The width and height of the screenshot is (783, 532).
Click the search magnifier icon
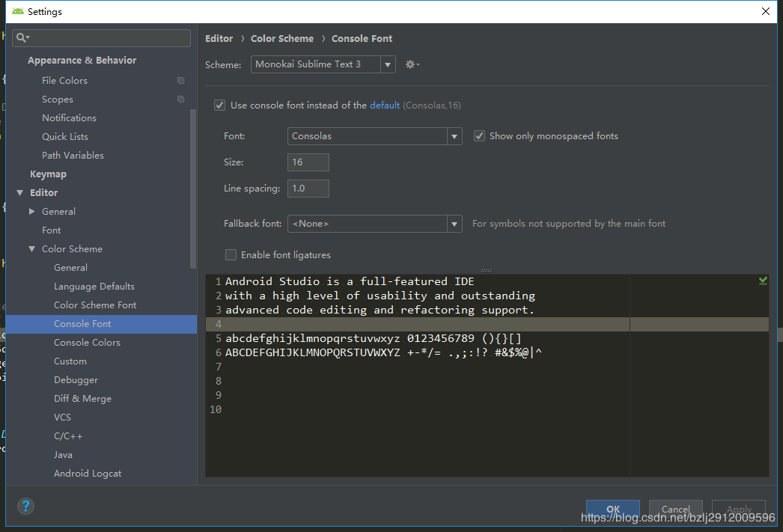pyautogui.click(x=22, y=37)
